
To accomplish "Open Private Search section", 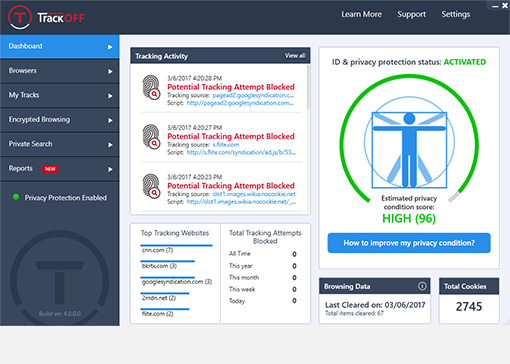I will pos(60,144).
